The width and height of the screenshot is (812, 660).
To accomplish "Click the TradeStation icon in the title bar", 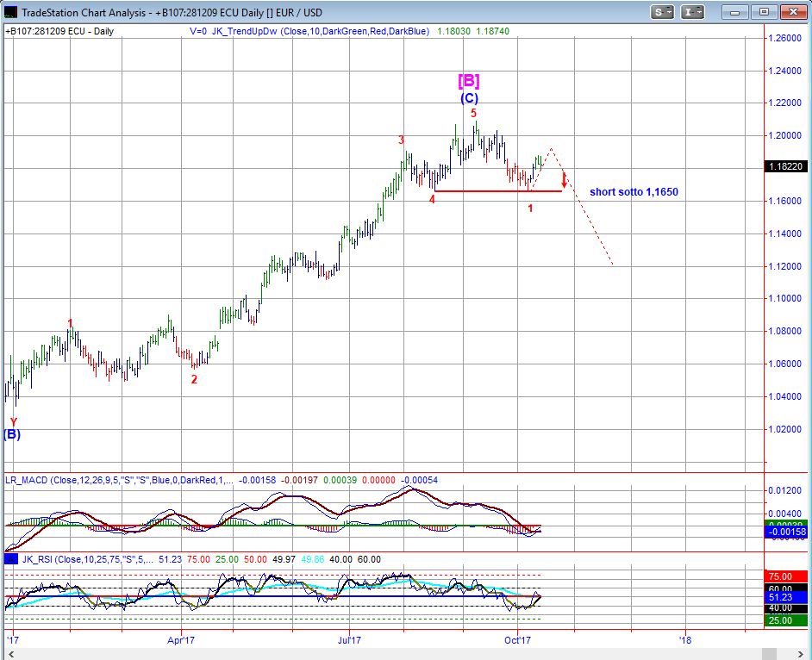I will pos(10,12).
